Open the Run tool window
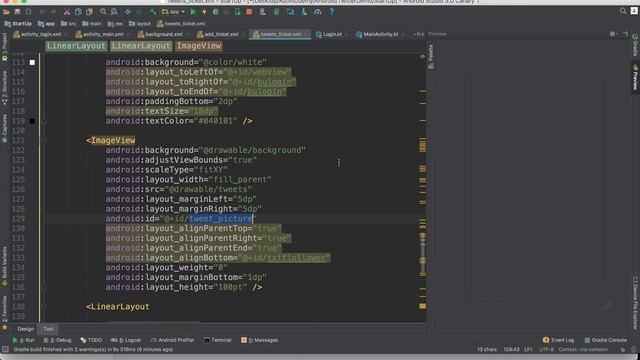 pos(23,340)
